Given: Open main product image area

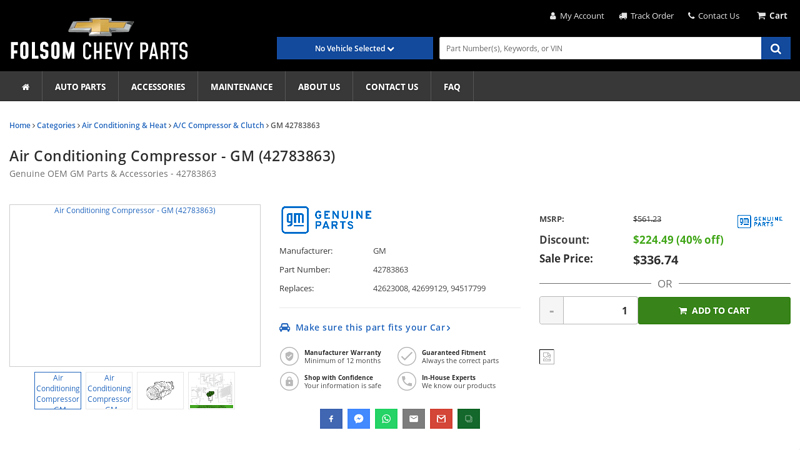Looking at the screenshot, I should pos(135,286).
